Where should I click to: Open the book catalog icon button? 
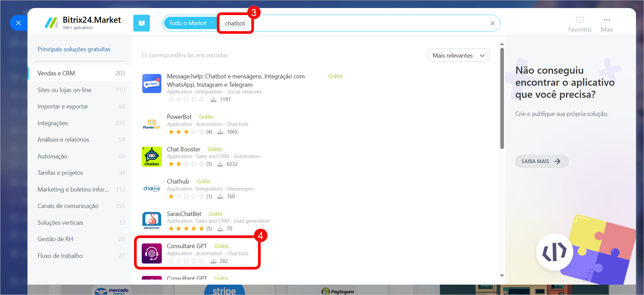[141, 23]
